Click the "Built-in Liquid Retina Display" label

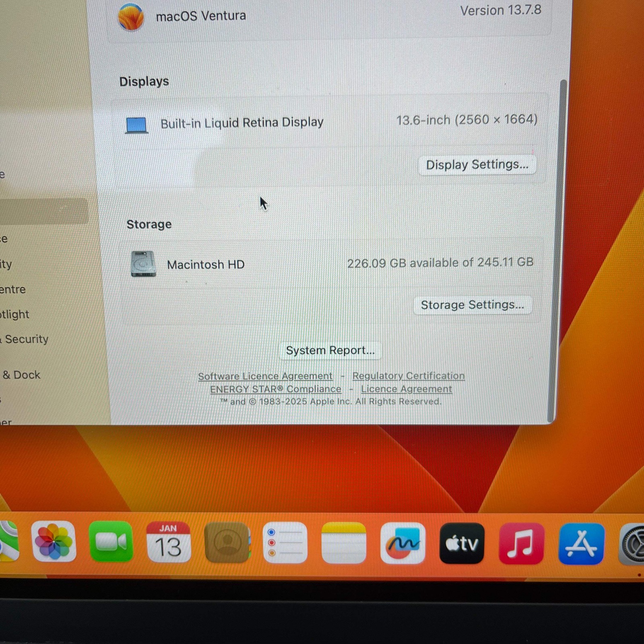[242, 123]
